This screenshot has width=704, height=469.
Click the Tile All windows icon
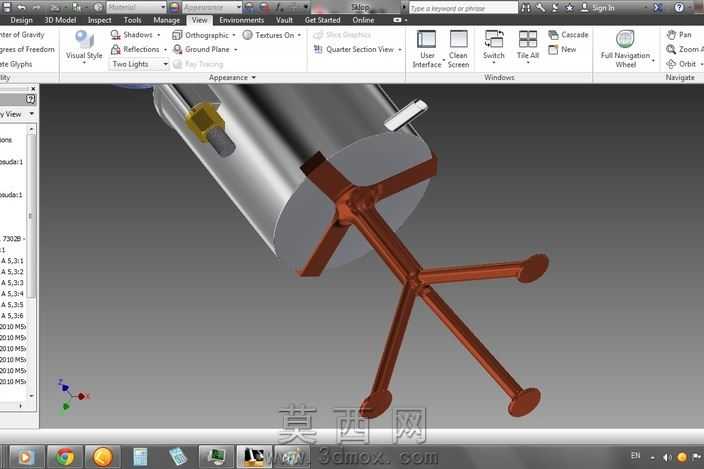[x=528, y=39]
